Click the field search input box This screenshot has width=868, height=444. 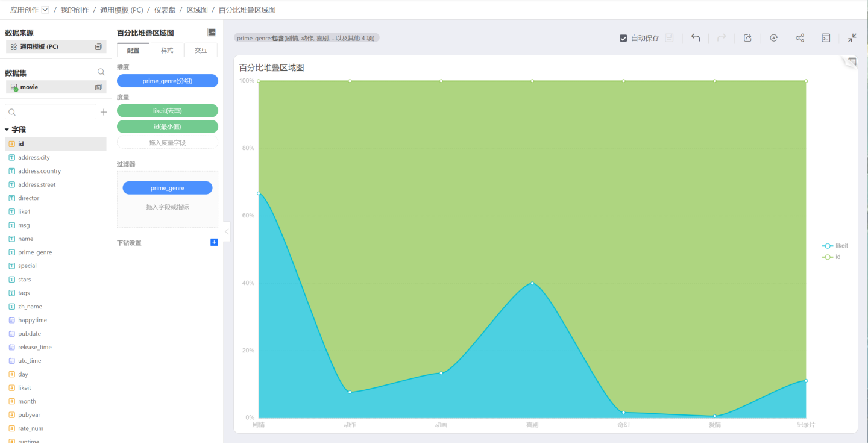[51, 112]
